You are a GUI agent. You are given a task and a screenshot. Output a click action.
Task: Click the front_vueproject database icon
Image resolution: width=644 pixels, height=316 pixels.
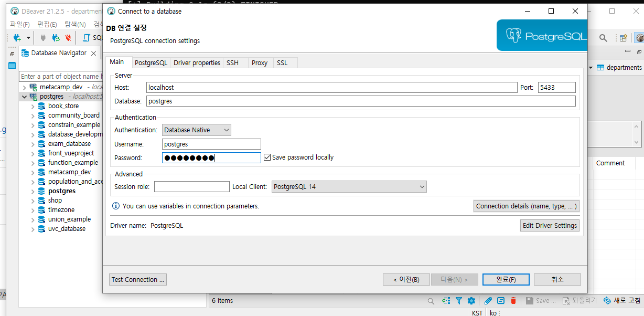click(41, 153)
